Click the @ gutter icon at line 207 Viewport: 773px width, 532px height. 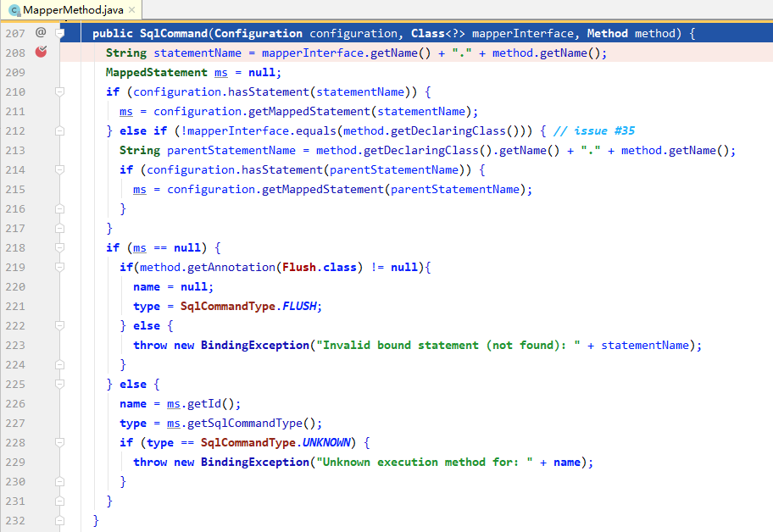pyautogui.click(x=41, y=32)
